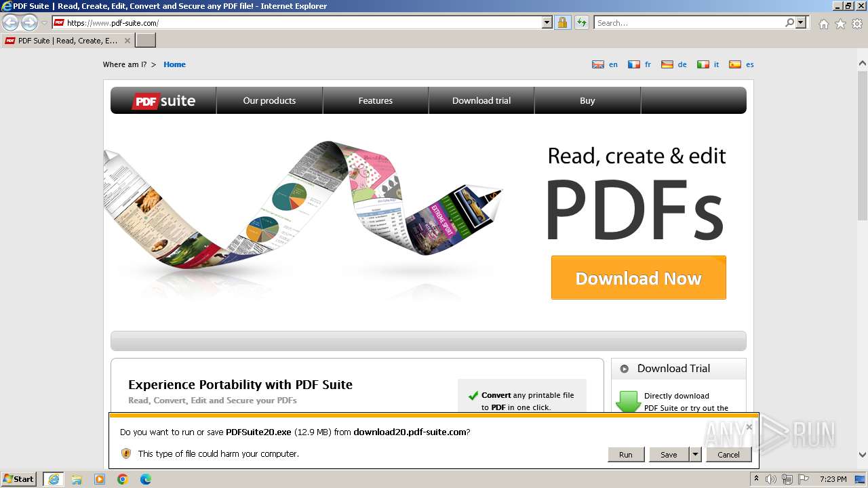Click the IE Back navigation arrow
868x488 pixels.
point(10,23)
